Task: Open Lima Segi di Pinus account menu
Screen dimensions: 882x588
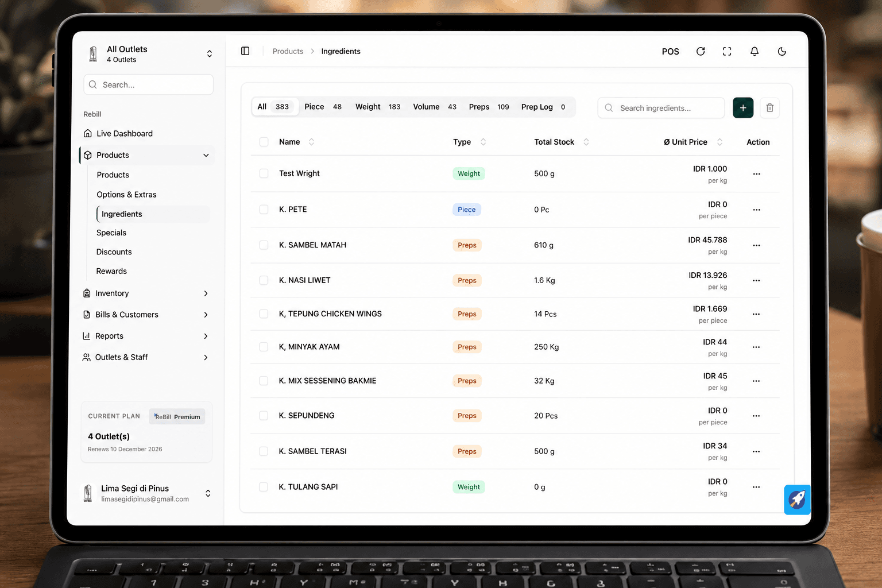Action: point(147,493)
